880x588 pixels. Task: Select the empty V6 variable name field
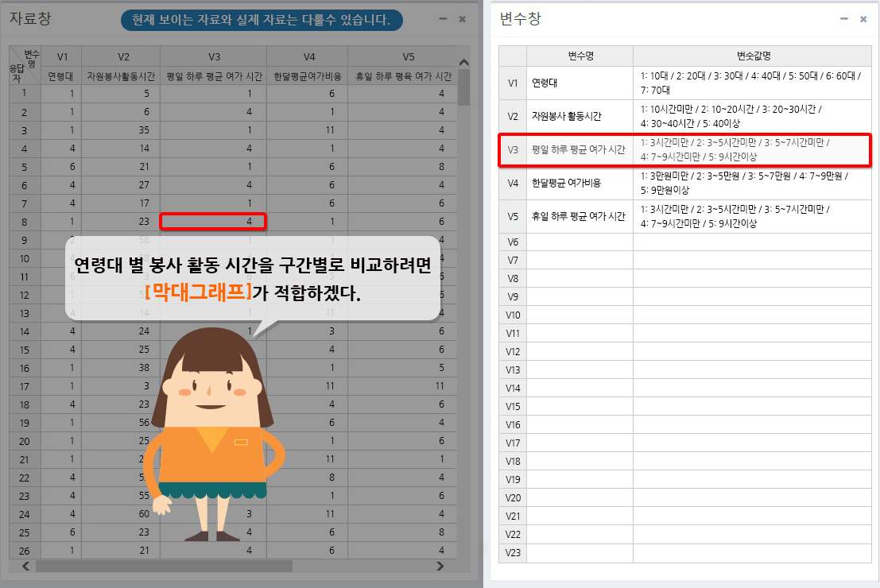tap(580, 242)
